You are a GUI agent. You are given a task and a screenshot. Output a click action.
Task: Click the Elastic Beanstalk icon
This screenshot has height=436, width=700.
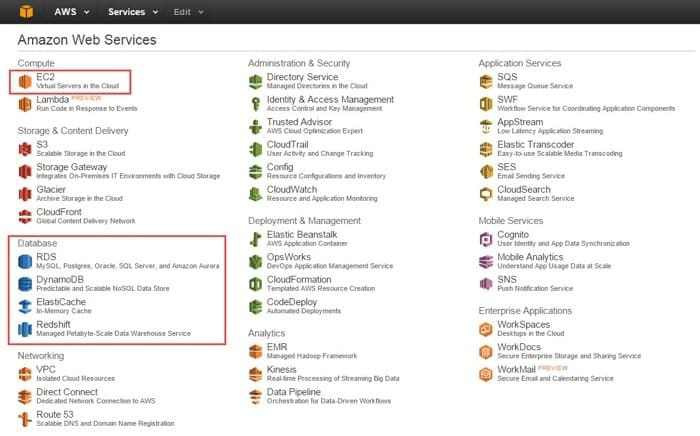tap(255, 239)
